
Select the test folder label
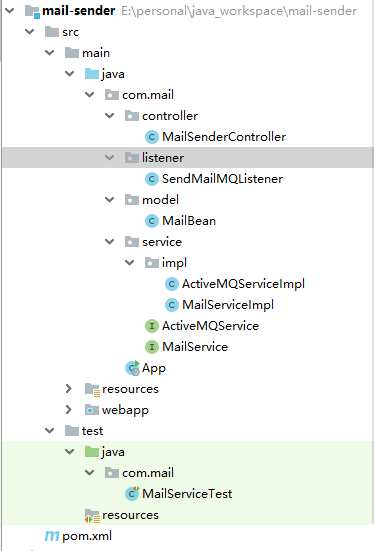92,431
